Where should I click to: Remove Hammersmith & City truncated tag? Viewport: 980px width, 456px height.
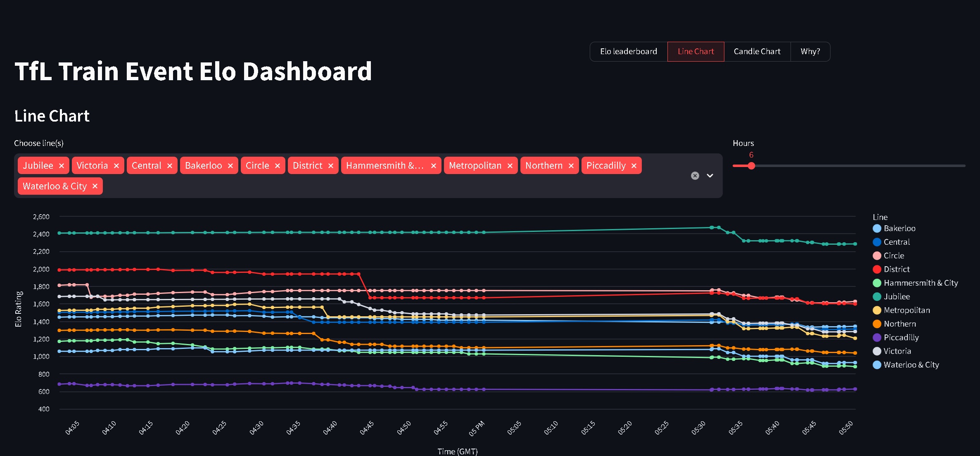click(434, 166)
